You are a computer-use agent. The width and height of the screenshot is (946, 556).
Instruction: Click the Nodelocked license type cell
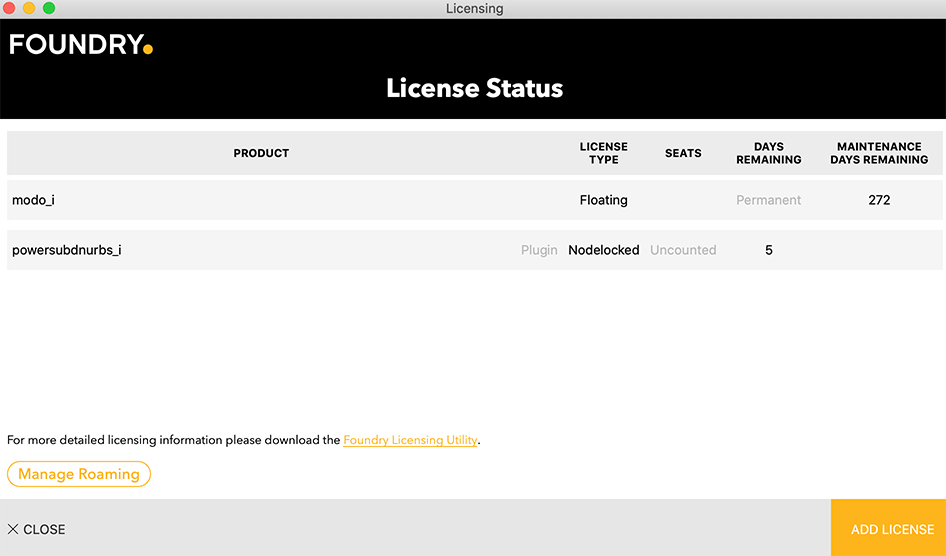(603, 250)
